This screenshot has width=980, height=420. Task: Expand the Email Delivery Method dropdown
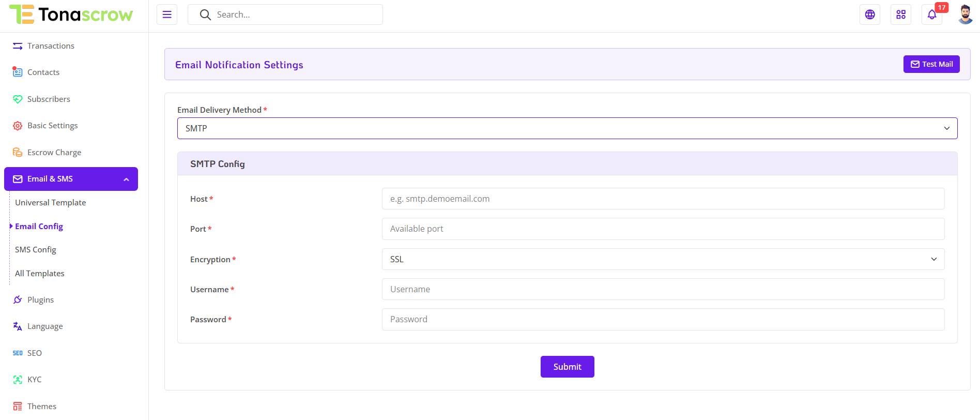click(x=567, y=128)
